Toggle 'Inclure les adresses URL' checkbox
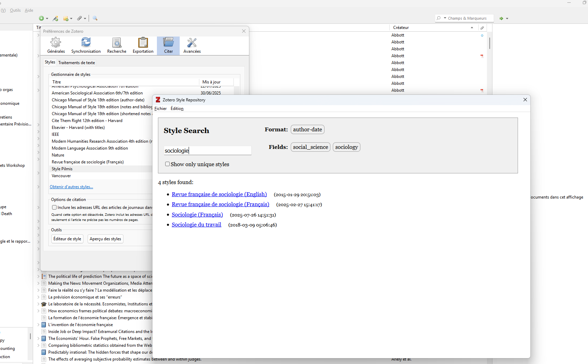Screen dimensions: 588x364 pyautogui.click(x=54, y=208)
